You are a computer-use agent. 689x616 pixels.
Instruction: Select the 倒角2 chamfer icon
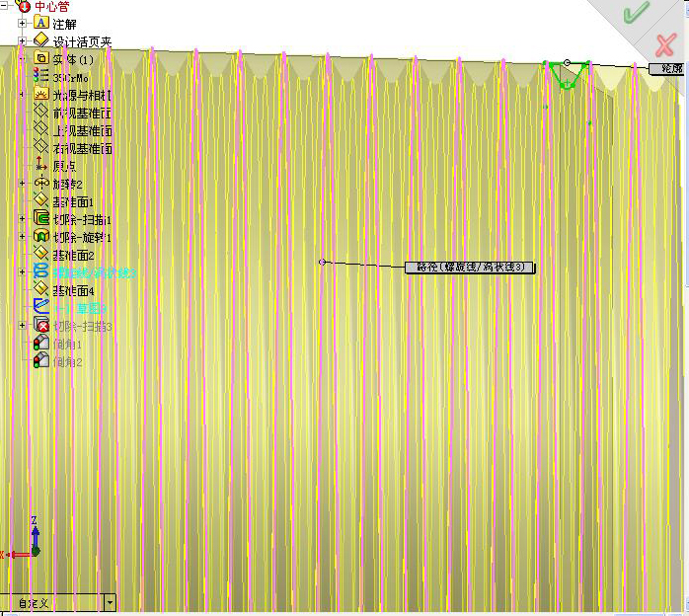pyautogui.click(x=40, y=360)
